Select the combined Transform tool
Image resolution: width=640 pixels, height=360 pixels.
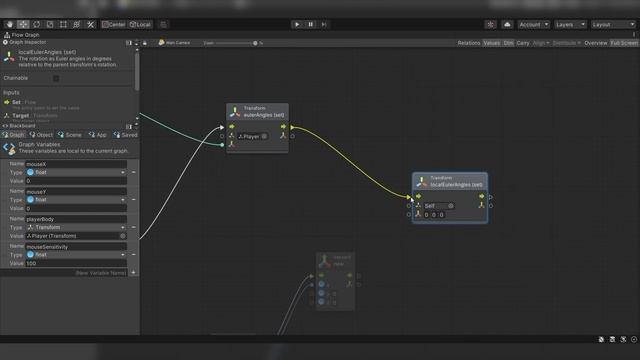[x=77, y=24]
